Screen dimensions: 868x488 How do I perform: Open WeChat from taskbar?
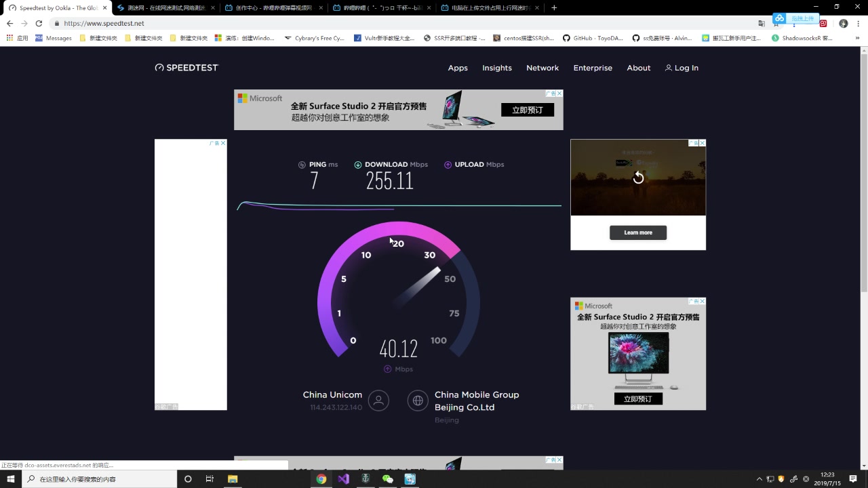point(388,479)
